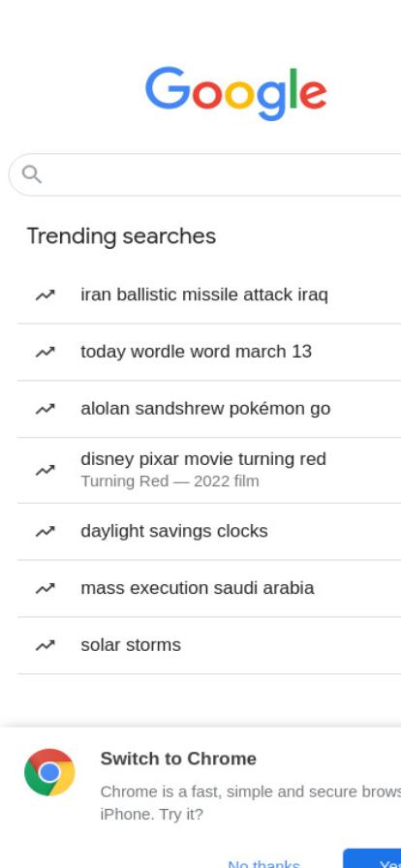Click trending arrow icon beside mass execution saudi

(x=45, y=588)
